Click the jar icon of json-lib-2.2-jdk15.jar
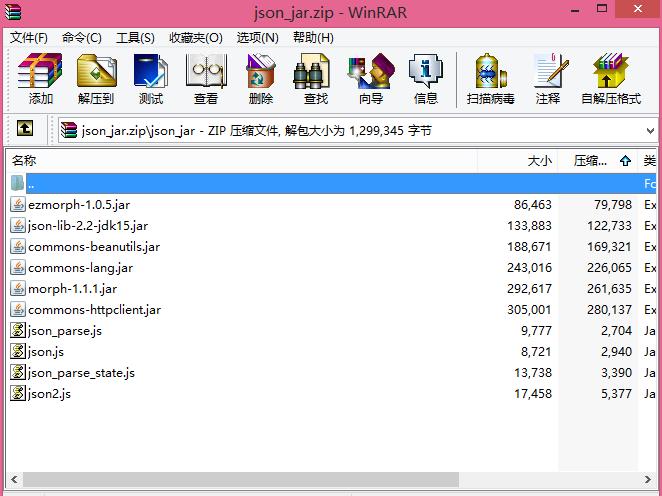The width and height of the screenshot is (662, 496). (18, 225)
